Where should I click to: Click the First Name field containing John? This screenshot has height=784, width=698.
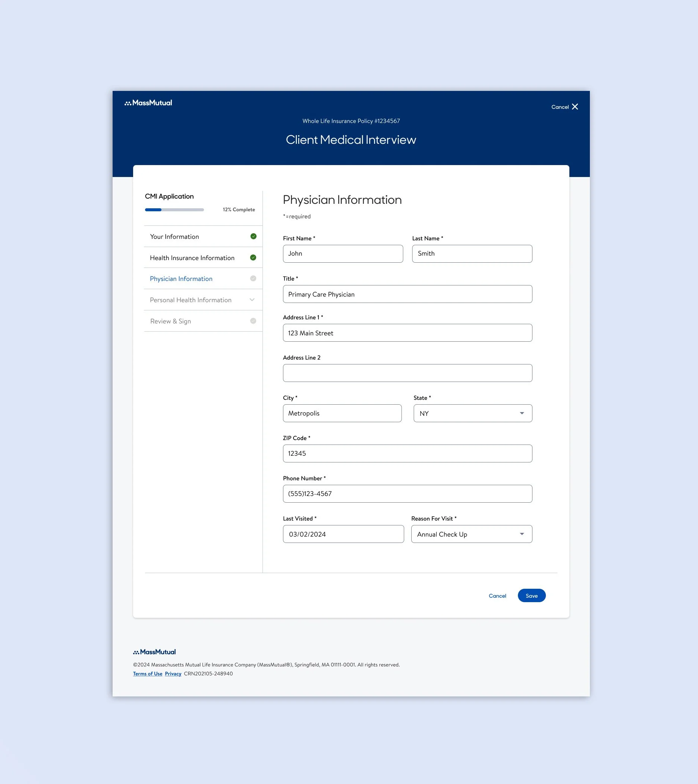343,253
